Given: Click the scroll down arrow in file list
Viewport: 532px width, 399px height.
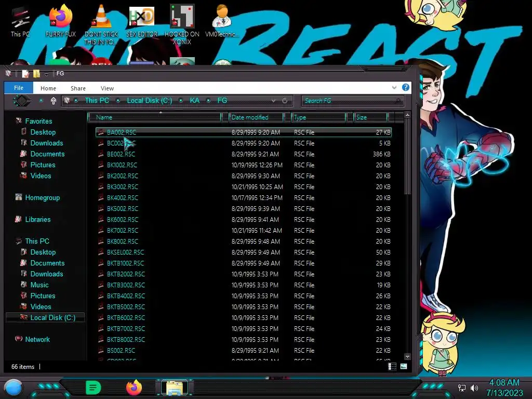Looking at the screenshot, I should [x=407, y=356].
